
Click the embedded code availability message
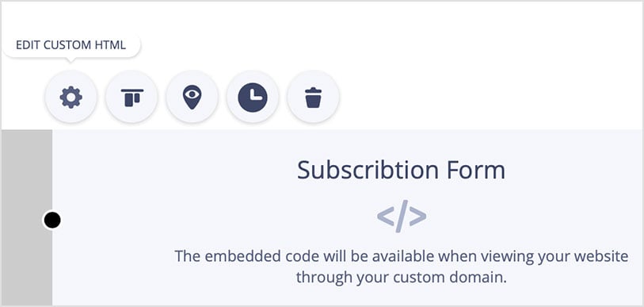coord(401,267)
